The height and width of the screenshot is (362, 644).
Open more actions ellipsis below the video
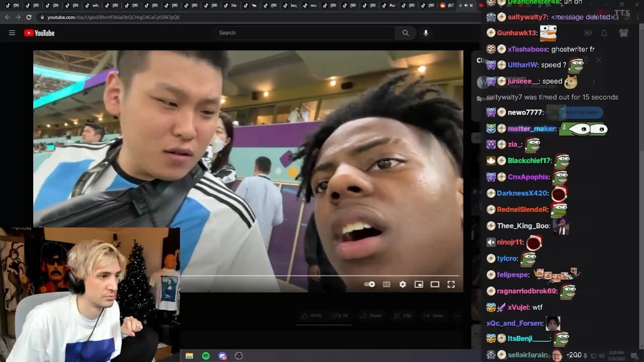(x=457, y=316)
